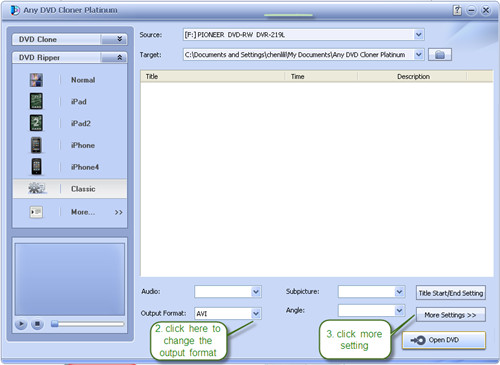Expand the DVD Clone panel
The height and width of the screenshot is (365, 500).
point(114,39)
